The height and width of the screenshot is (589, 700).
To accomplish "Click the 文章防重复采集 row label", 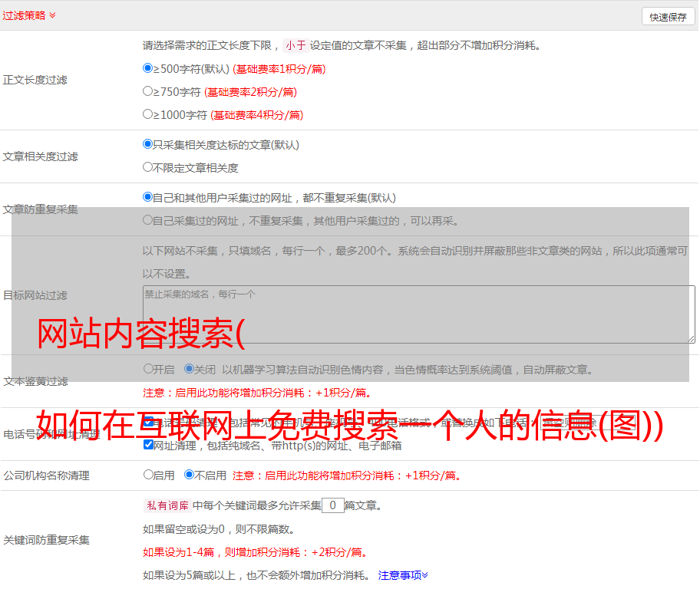I will [40, 209].
